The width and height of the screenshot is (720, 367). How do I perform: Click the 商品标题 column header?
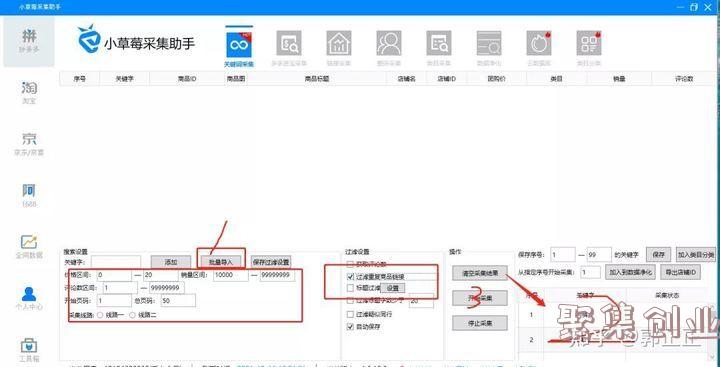pos(317,79)
